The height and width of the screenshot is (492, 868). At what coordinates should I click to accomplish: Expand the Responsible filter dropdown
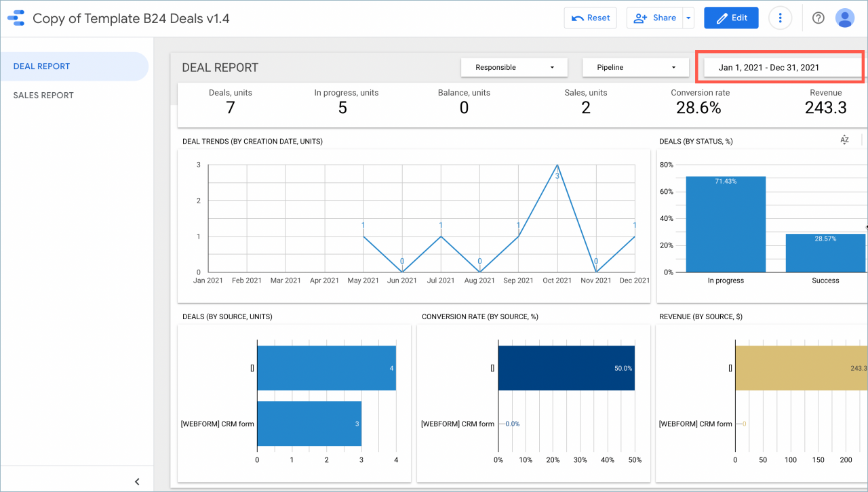(515, 67)
